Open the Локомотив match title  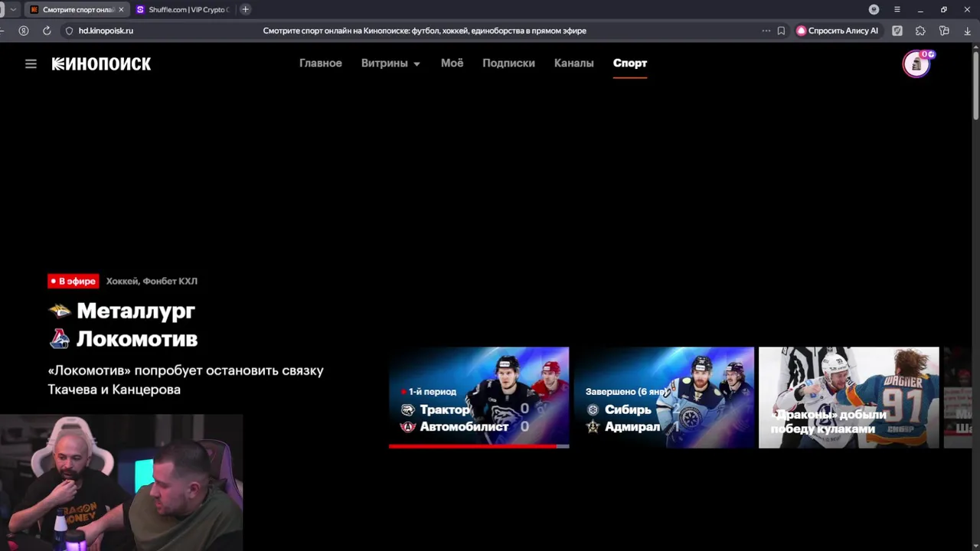click(x=137, y=338)
